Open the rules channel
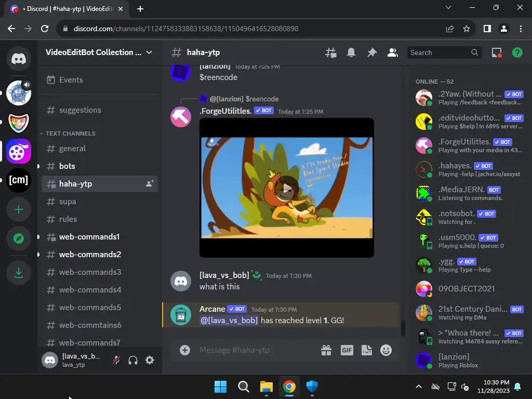 tap(99, 219)
